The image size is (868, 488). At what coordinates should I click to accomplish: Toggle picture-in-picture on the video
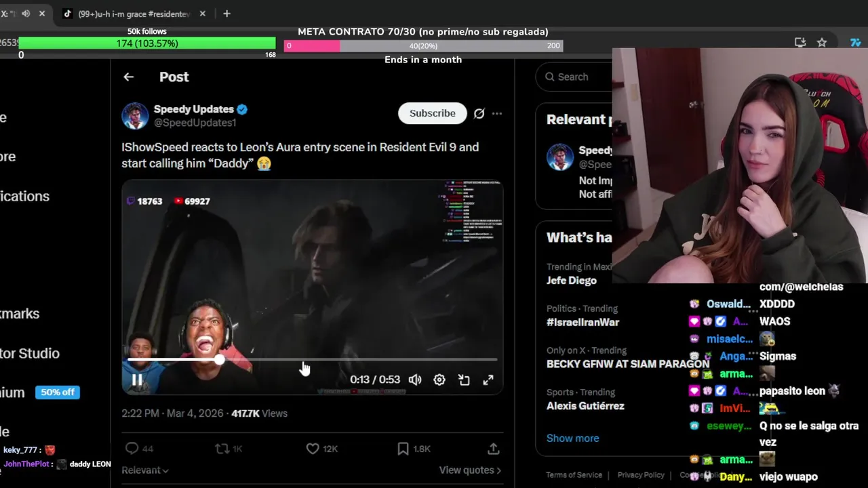click(x=464, y=380)
